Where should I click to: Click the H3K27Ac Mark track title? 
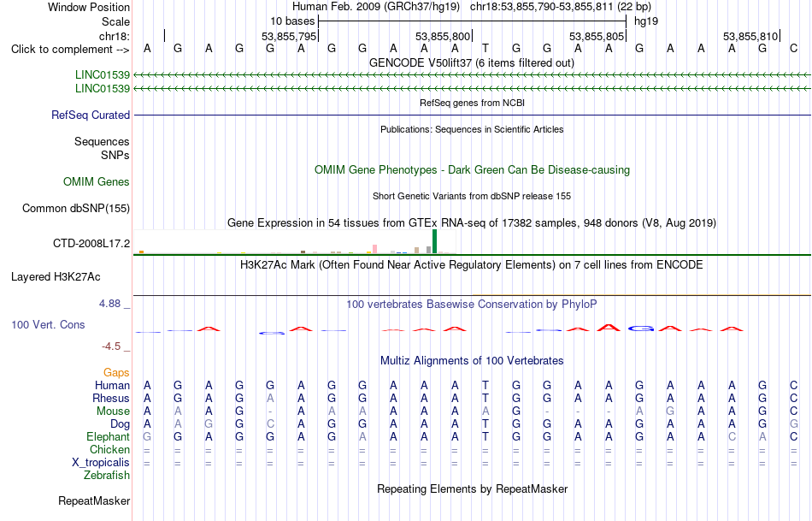(472, 265)
